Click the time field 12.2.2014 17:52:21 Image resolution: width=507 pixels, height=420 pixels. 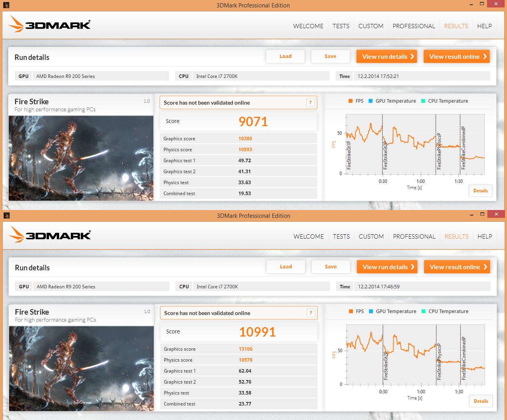[422, 76]
